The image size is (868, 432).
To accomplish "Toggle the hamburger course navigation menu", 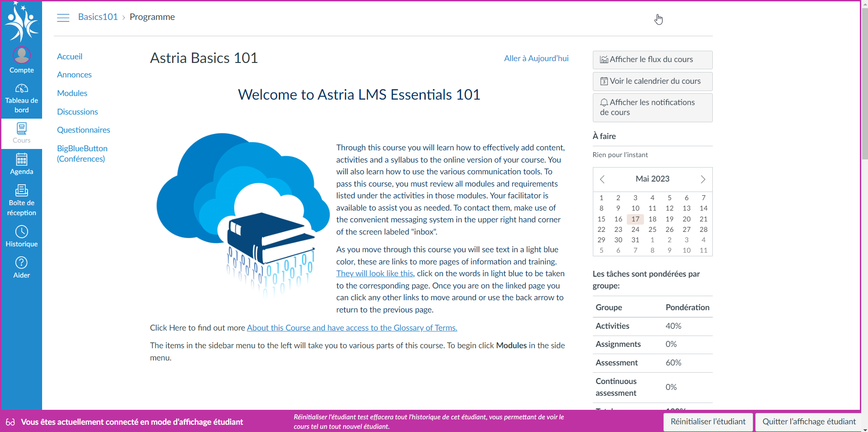I will (63, 18).
